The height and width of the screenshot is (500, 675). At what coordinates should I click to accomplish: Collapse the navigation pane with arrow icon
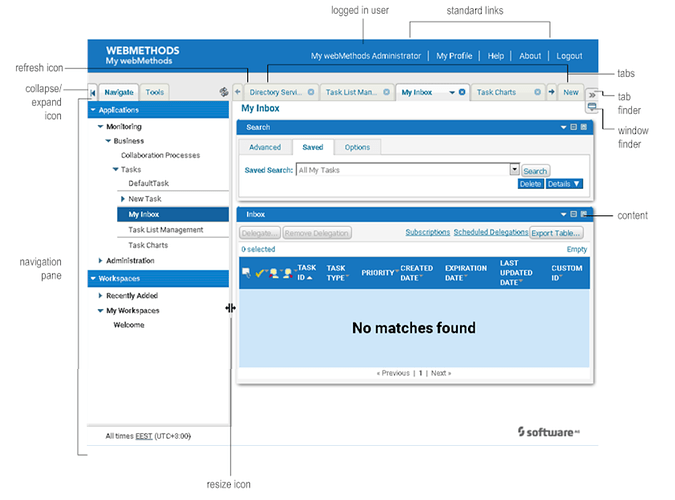pyautogui.click(x=93, y=93)
